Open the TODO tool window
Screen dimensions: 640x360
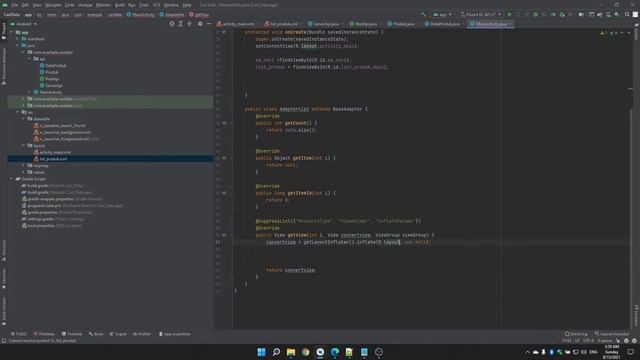(x=19, y=334)
